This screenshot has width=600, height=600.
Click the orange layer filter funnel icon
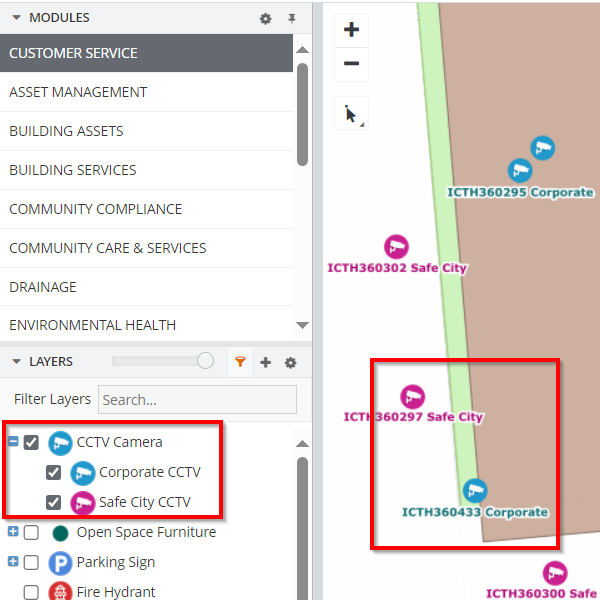coord(240,362)
